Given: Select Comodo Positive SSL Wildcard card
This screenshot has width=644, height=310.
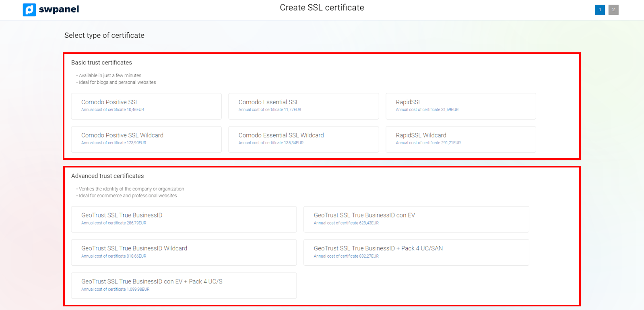Looking at the screenshot, I should pyautogui.click(x=146, y=139).
